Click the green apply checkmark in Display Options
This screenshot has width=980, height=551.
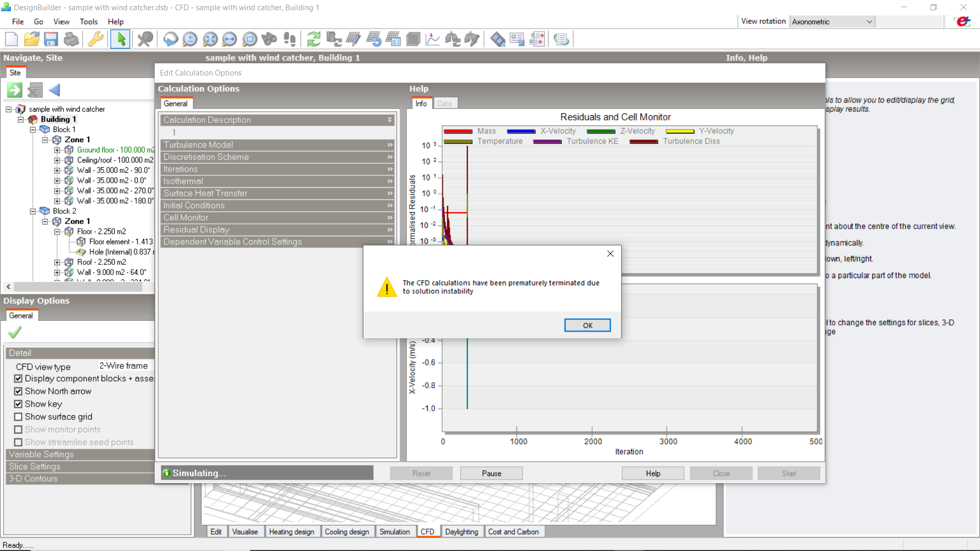click(15, 333)
